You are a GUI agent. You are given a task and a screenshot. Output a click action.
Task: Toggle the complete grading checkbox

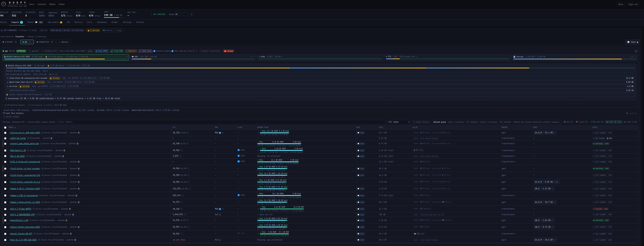[154, 51]
